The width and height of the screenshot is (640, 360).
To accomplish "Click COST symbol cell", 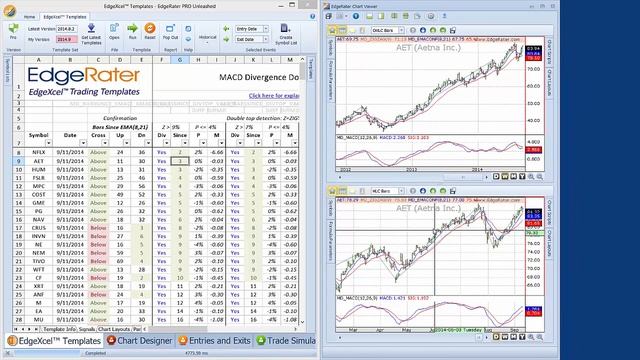I will 39,194.
